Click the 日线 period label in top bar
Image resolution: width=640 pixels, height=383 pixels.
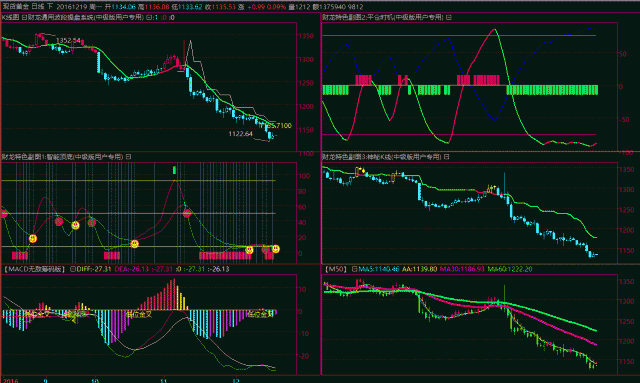tap(38, 7)
